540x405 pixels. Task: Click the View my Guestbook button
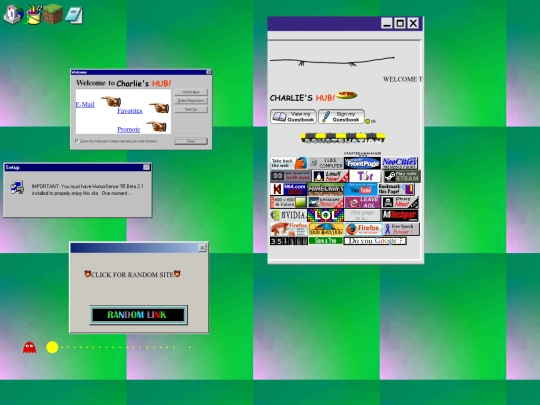pos(293,117)
